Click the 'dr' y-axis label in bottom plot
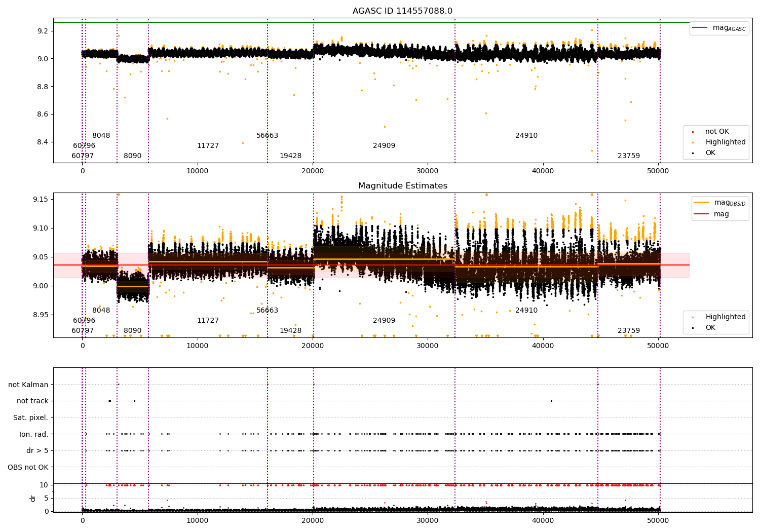 (33, 498)
